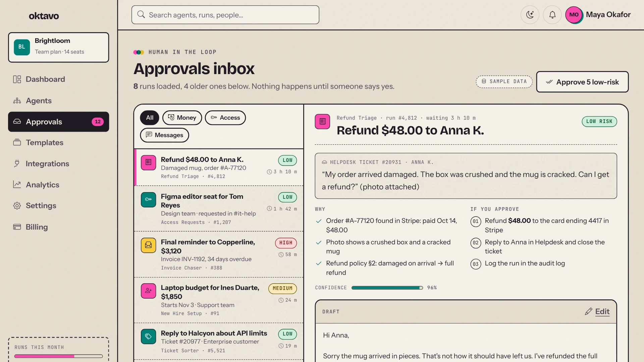The width and height of the screenshot is (644, 362).
Task: Open Figma editor seat for Tom Reyes
Action: point(219,209)
